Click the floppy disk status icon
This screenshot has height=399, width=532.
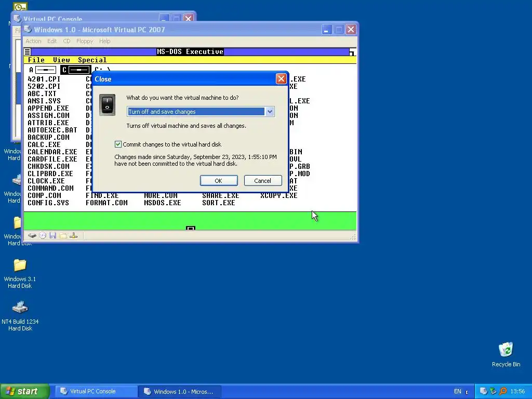[x=52, y=235]
